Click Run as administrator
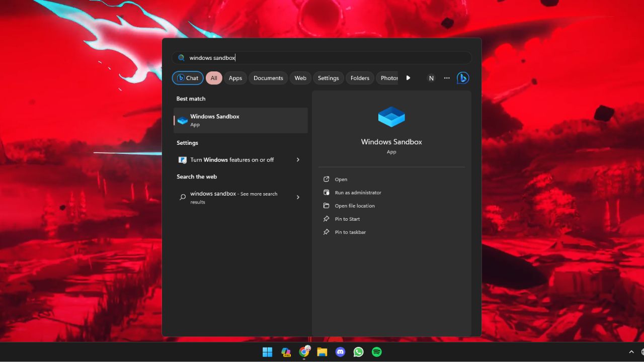Image resolution: width=644 pixels, height=362 pixels. point(358,193)
